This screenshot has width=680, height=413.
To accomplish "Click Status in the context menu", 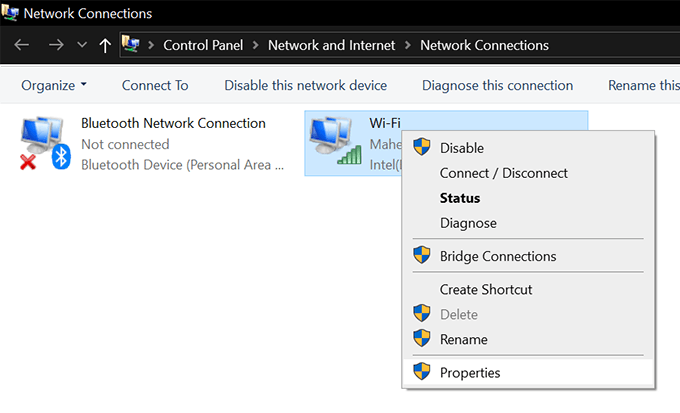I will [x=460, y=198].
